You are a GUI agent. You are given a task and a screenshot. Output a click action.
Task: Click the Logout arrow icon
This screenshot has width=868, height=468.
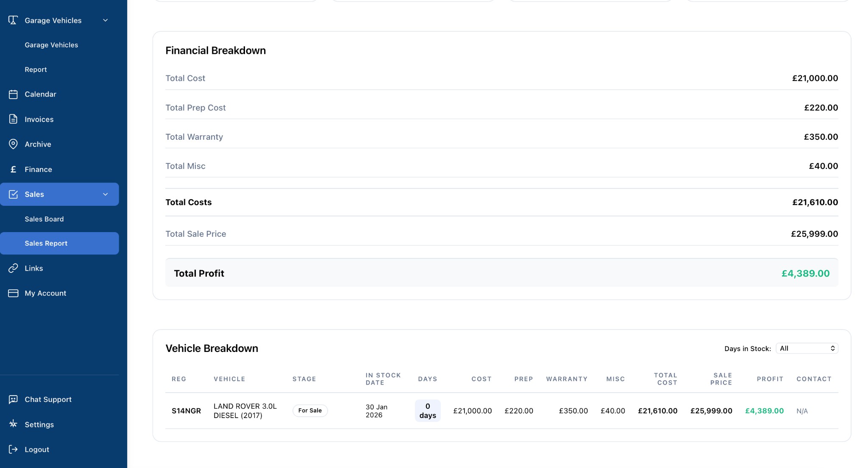coord(13,449)
